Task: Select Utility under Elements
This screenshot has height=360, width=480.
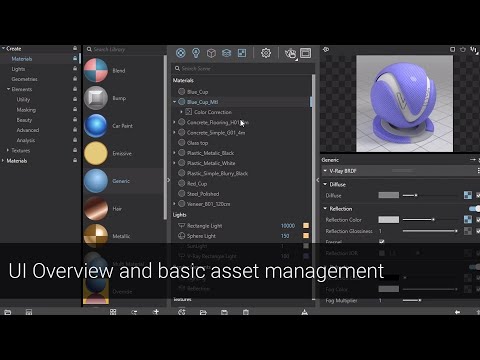Action: coord(23,99)
